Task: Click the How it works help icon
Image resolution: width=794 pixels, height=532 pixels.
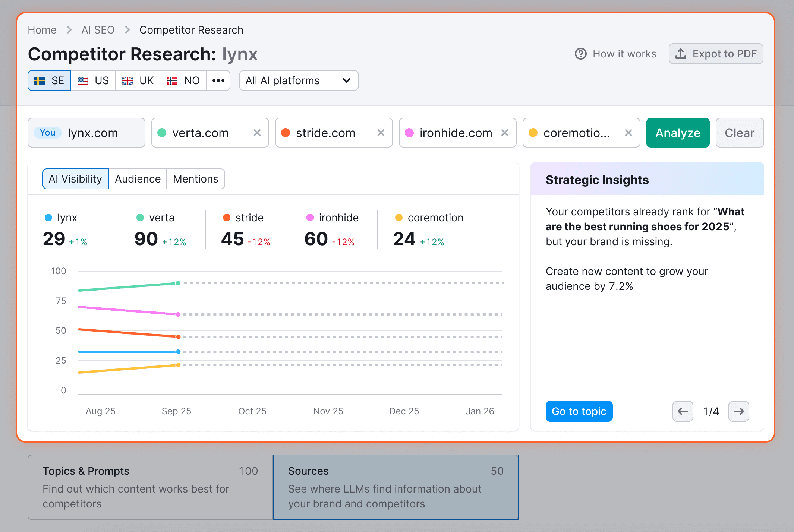Action: [580, 54]
